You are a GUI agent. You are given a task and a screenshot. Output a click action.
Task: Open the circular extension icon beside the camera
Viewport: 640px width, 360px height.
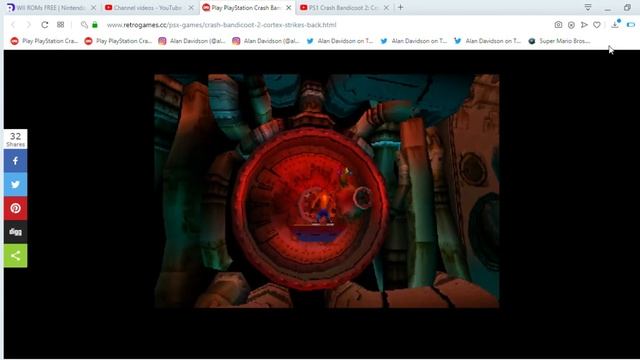pyautogui.click(x=571, y=25)
